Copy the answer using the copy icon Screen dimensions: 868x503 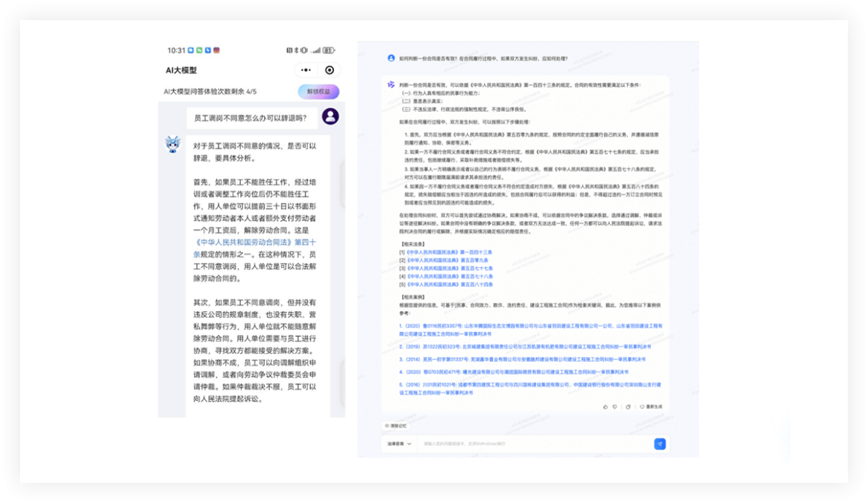click(x=629, y=407)
